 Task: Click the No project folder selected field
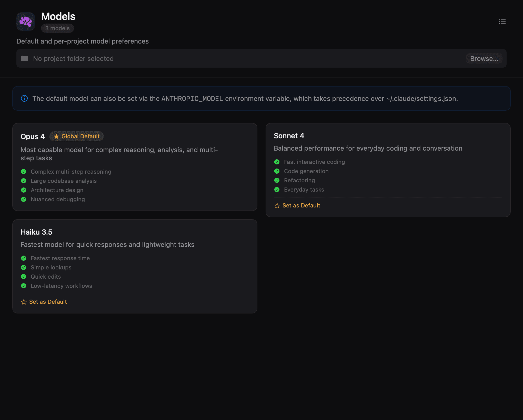coord(73,59)
